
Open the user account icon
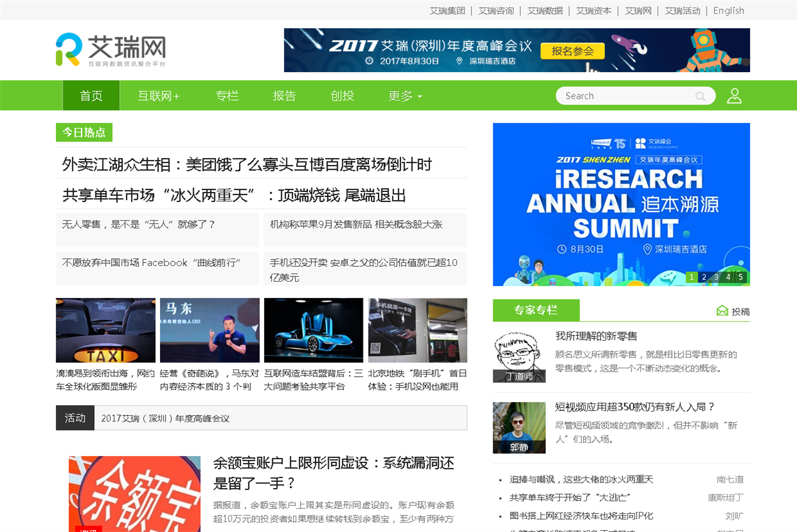click(734, 95)
